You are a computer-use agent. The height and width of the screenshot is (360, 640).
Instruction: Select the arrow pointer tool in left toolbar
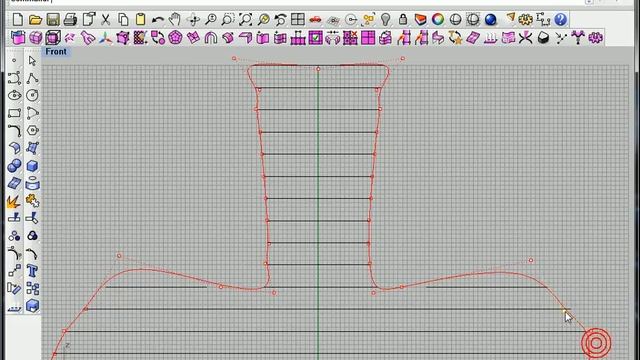point(32,61)
